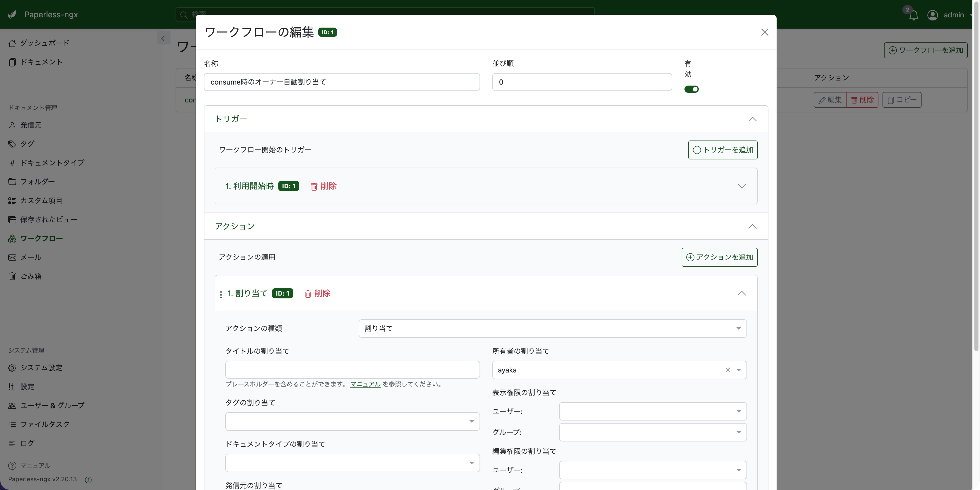The image size is (980, 490).
Task: Collapse the sidebar with double-chevron icon
Action: pos(163,39)
